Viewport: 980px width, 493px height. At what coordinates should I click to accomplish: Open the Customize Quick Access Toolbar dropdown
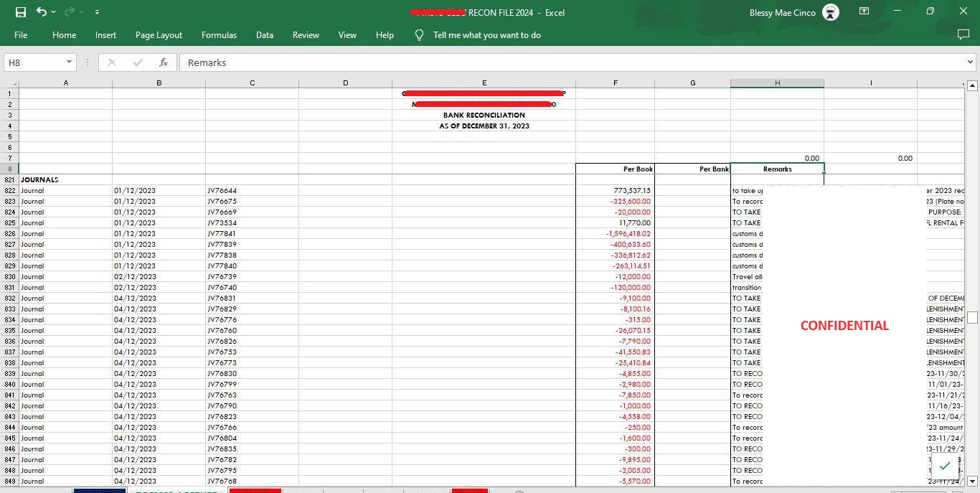[x=97, y=12]
